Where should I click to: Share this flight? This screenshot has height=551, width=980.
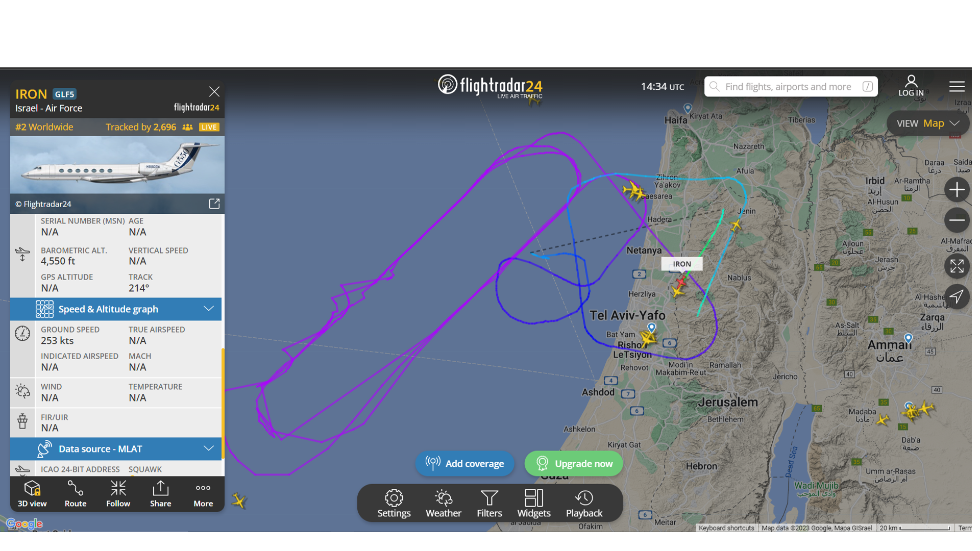tap(160, 493)
